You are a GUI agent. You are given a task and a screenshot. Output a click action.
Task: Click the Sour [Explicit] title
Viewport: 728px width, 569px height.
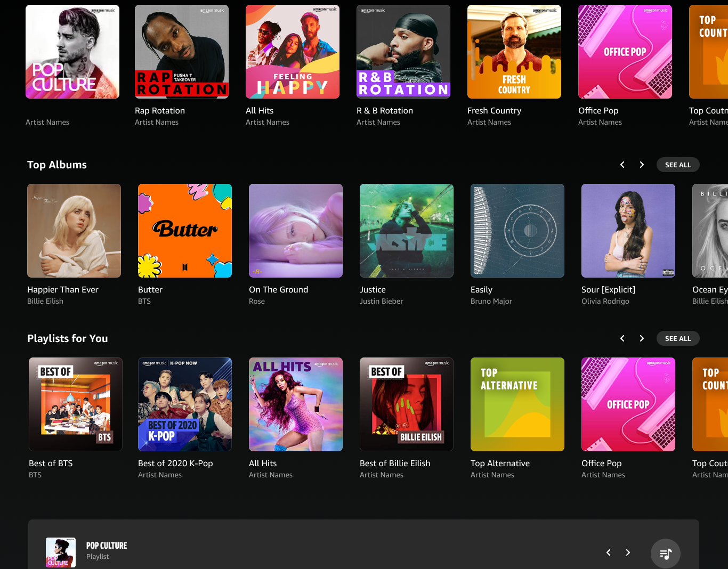pyautogui.click(x=608, y=290)
